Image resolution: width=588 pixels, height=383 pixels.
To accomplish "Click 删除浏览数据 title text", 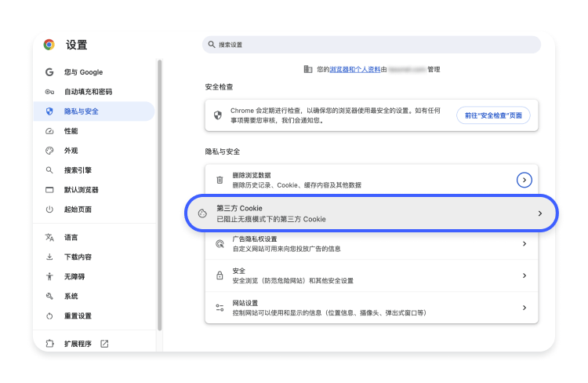I will point(251,175).
